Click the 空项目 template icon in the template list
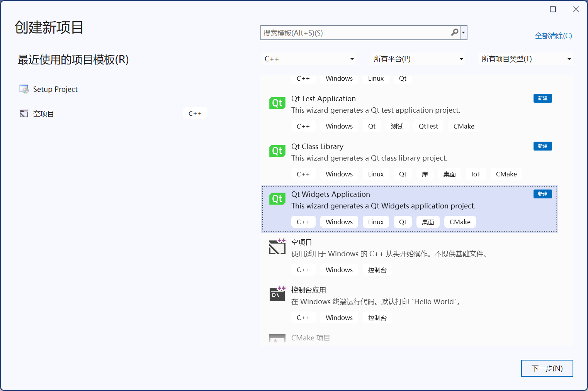 tap(277, 246)
